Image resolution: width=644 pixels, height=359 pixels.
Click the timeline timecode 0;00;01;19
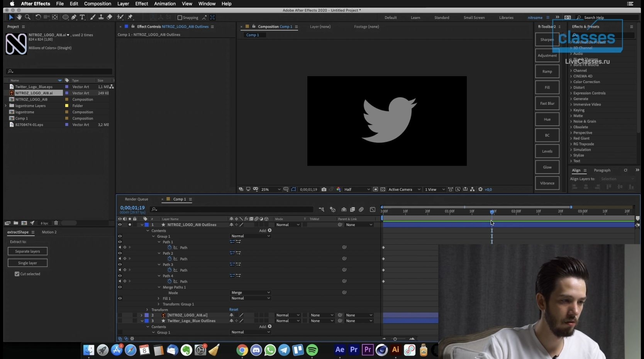132,208
